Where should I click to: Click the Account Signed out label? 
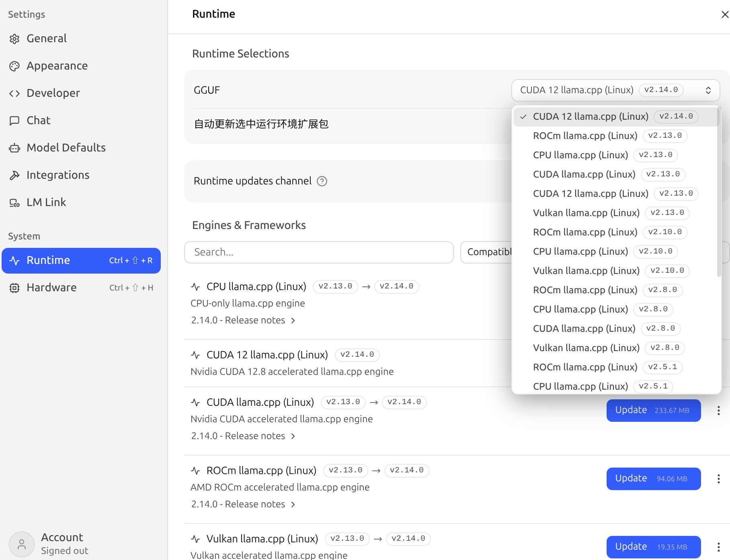click(64, 551)
